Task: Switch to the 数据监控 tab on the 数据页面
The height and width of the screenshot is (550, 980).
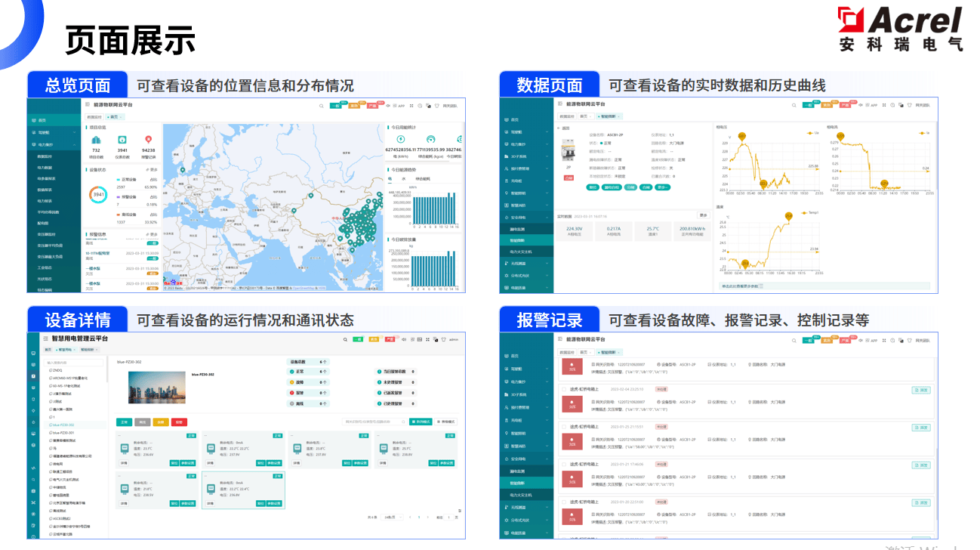Action: 566,116
